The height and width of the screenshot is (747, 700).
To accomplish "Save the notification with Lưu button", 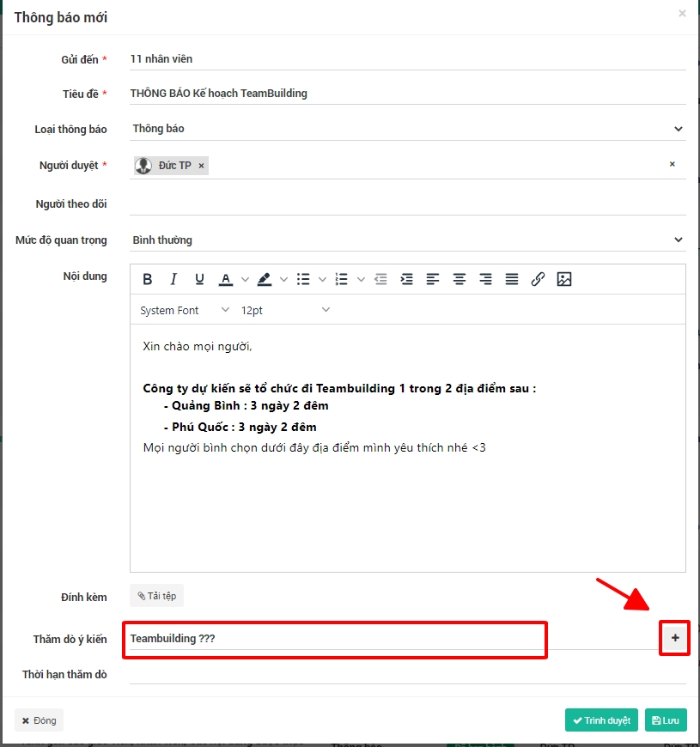I will (x=666, y=720).
